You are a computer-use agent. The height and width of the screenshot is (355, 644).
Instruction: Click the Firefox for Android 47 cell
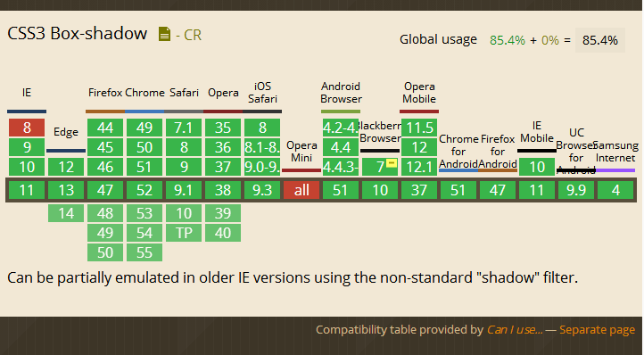[x=498, y=190]
